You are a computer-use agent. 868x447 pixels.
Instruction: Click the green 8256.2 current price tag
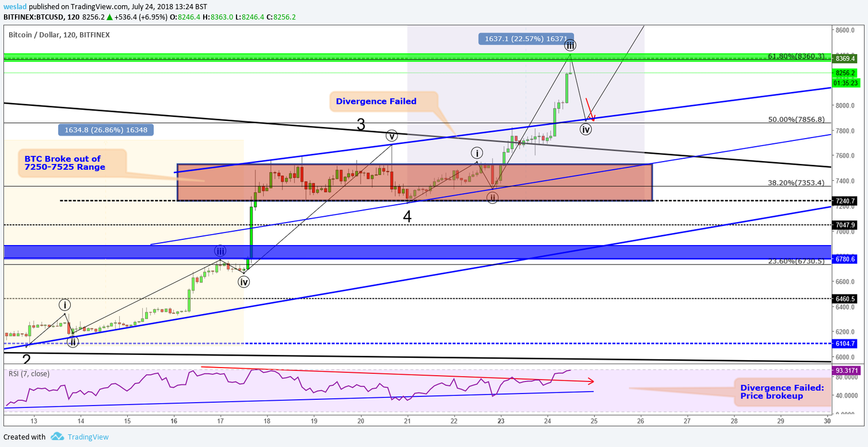click(x=845, y=73)
